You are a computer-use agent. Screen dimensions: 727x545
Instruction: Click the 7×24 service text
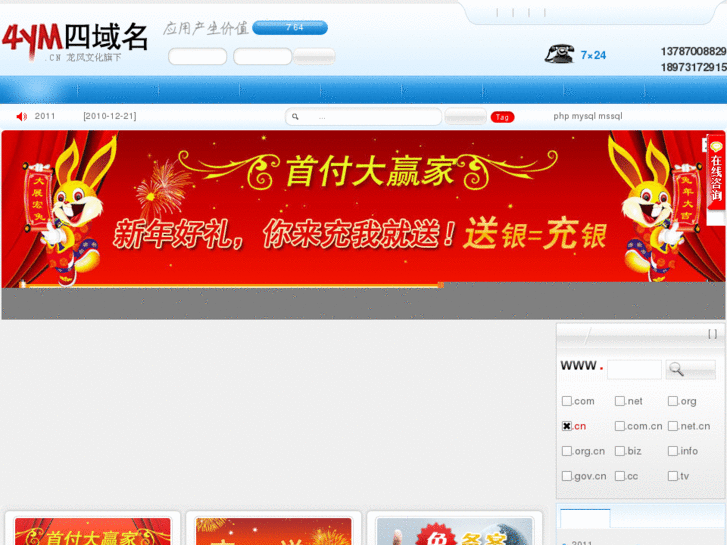pyautogui.click(x=593, y=55)
